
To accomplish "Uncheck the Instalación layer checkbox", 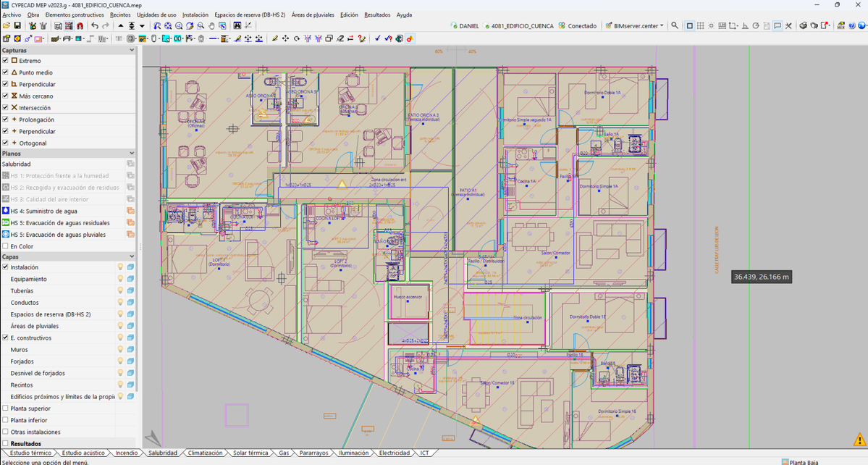I will click(6, 267).
